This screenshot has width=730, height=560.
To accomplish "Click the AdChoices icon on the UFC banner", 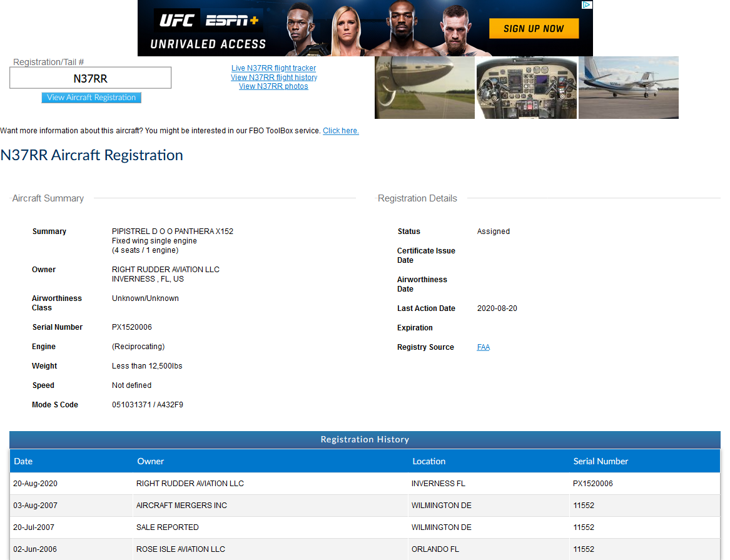I will click(587, 4).
